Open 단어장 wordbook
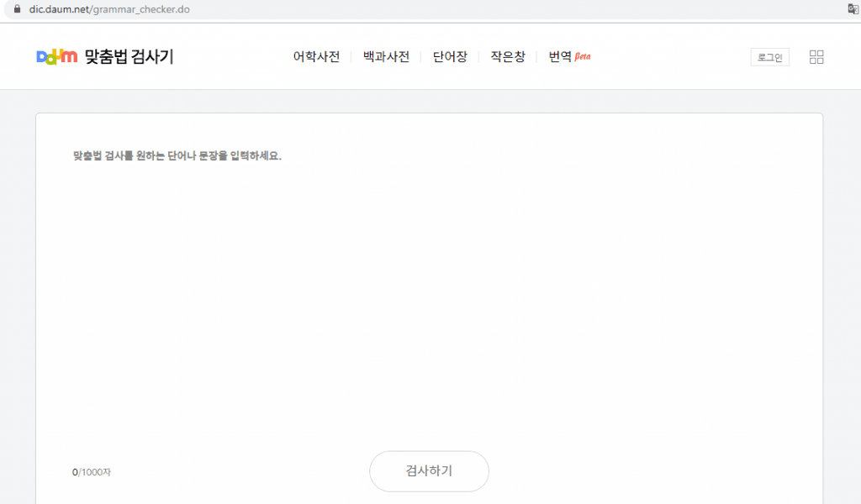This screenshot has height=504, width=861. coord(450,57)
